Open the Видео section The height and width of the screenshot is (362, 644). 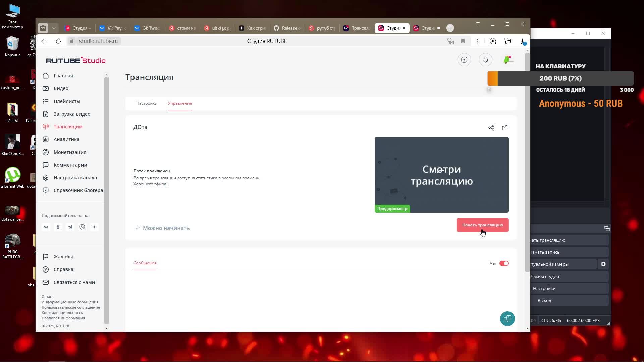[61, 88]
